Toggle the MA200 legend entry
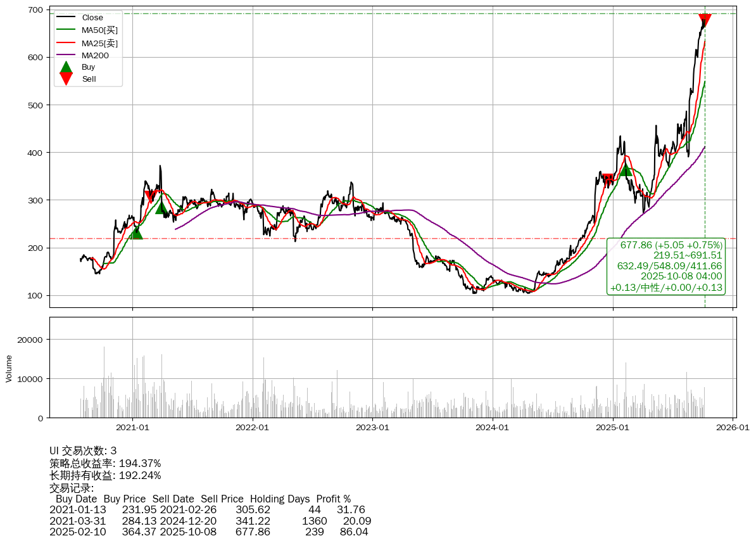The height and width of the screenshot is (543, 756). 95,55
